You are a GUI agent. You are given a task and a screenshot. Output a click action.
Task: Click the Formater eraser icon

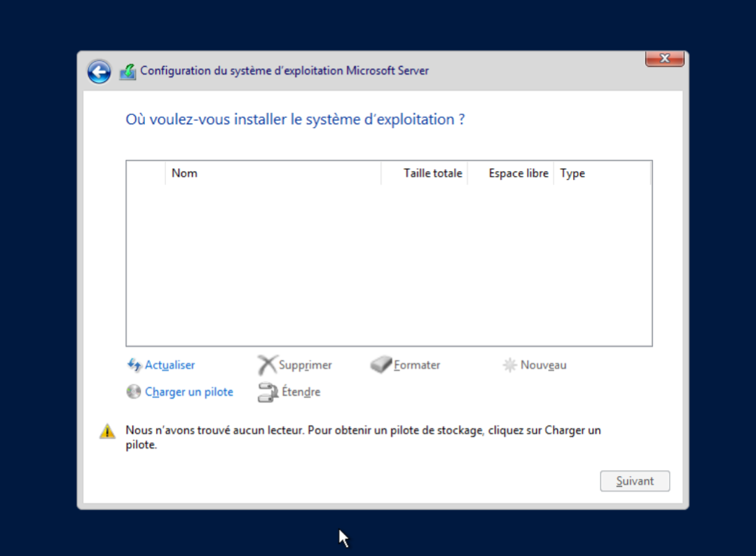point(381,365)
